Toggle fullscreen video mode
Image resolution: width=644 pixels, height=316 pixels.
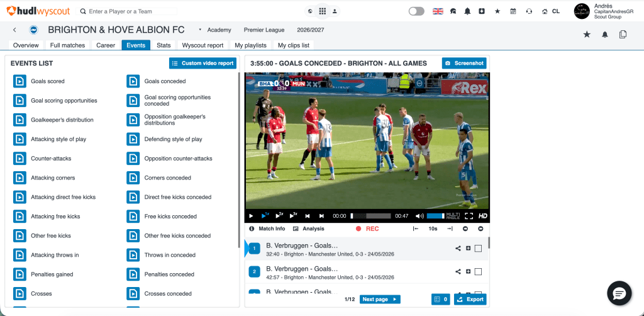[469, 216]
